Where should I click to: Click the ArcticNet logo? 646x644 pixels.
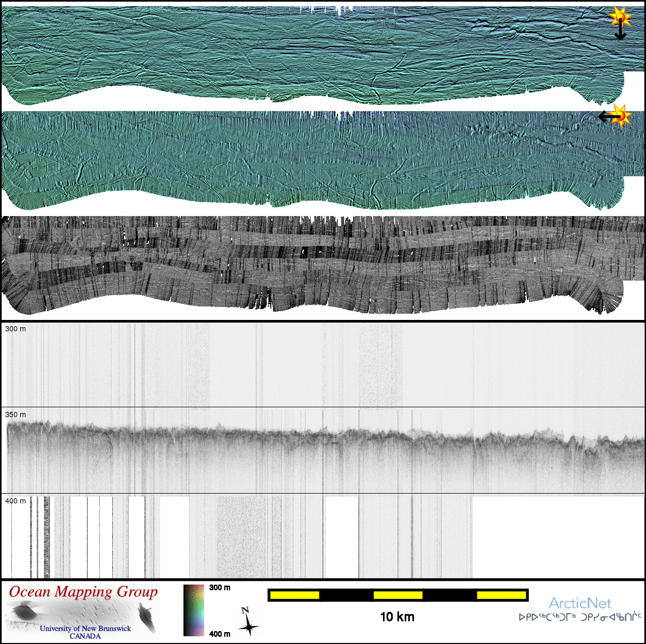pos(580,603)
